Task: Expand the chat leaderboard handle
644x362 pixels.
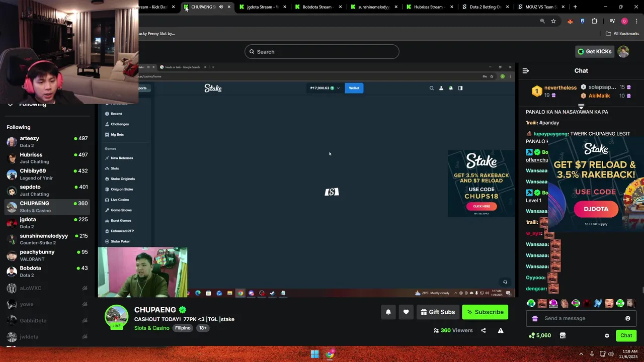Action: tap(581, 107)
